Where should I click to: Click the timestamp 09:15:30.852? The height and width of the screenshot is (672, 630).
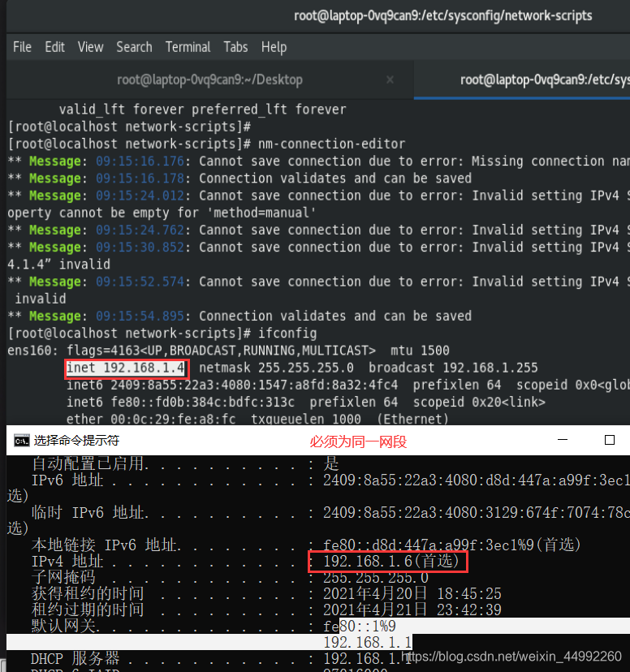[x=140, y=248]
